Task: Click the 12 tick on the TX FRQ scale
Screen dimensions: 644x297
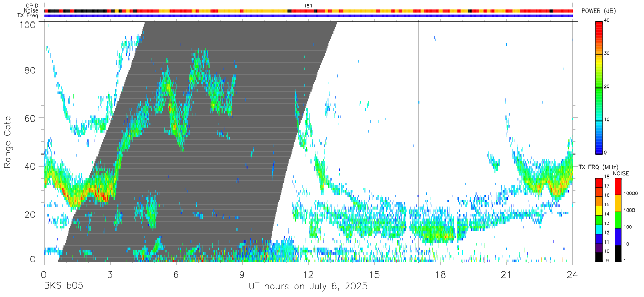Action: [x=606, y=233]
